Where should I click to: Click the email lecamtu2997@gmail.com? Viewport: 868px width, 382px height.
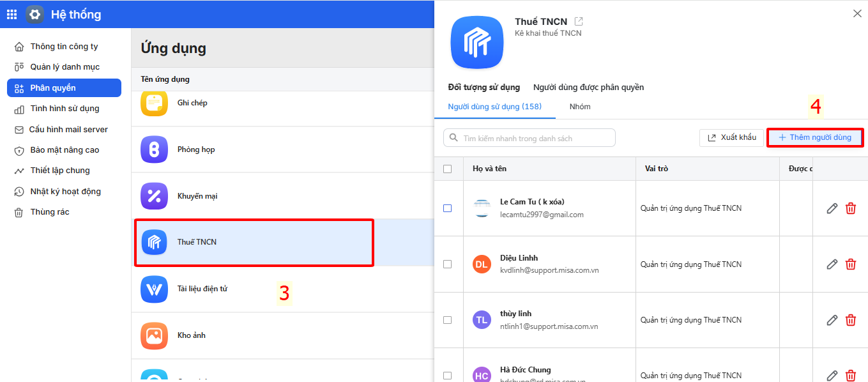click(542, 215)
